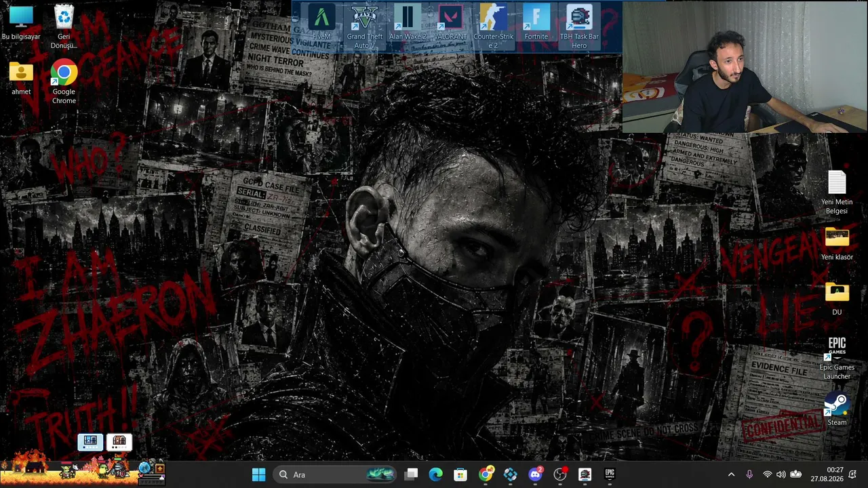Select the Steam desktop shortcut

pyautogui.click(x=837, y=409)
